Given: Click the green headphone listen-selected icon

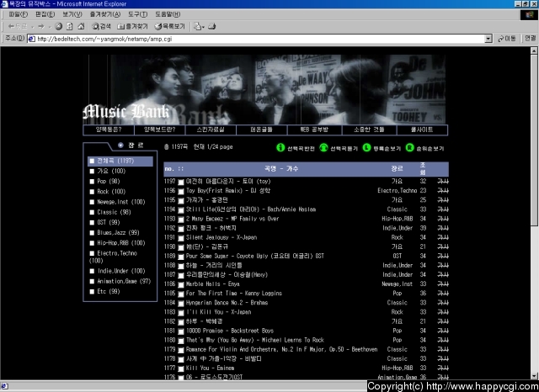Looking at the screenshot, I should pyautogui.click(x=323, y=147).
